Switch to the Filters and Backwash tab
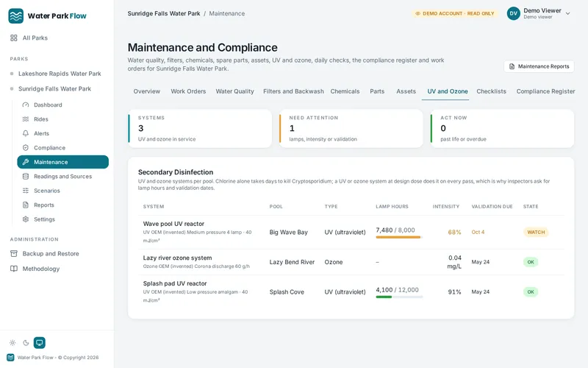 tap(293, 91)
